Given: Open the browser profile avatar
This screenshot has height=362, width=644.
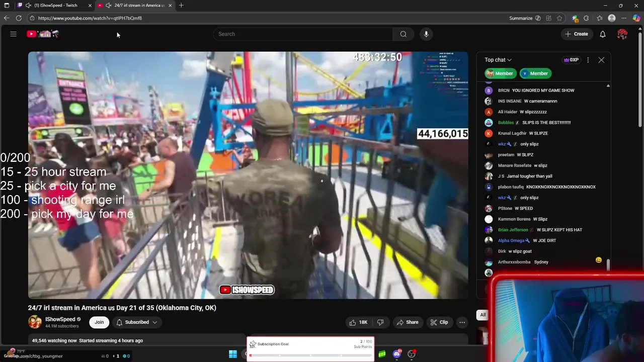Looking at the screenshot, I should point(612,18).
